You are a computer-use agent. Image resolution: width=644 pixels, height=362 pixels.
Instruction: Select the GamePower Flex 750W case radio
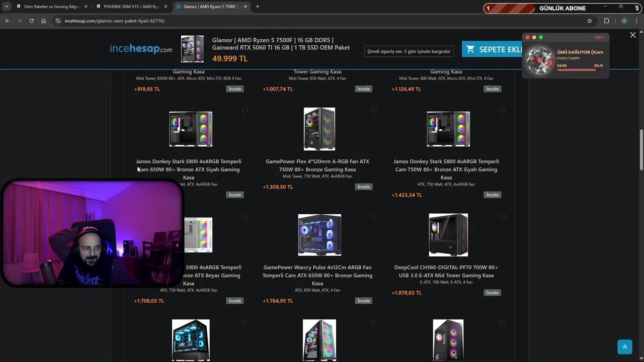(374, 110)
